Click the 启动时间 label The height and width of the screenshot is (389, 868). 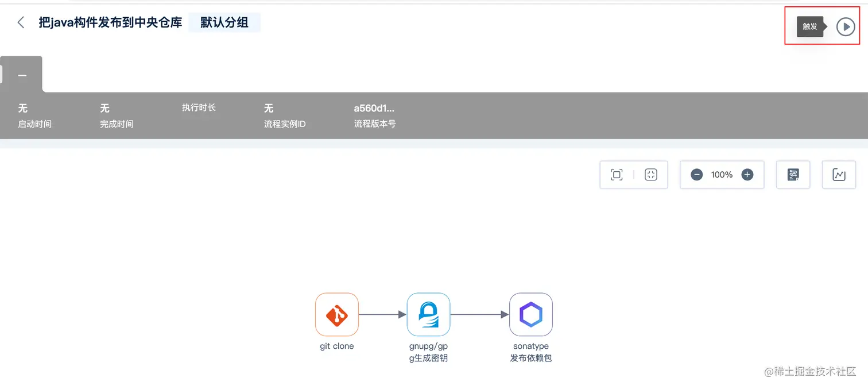[x=35, y=124]
